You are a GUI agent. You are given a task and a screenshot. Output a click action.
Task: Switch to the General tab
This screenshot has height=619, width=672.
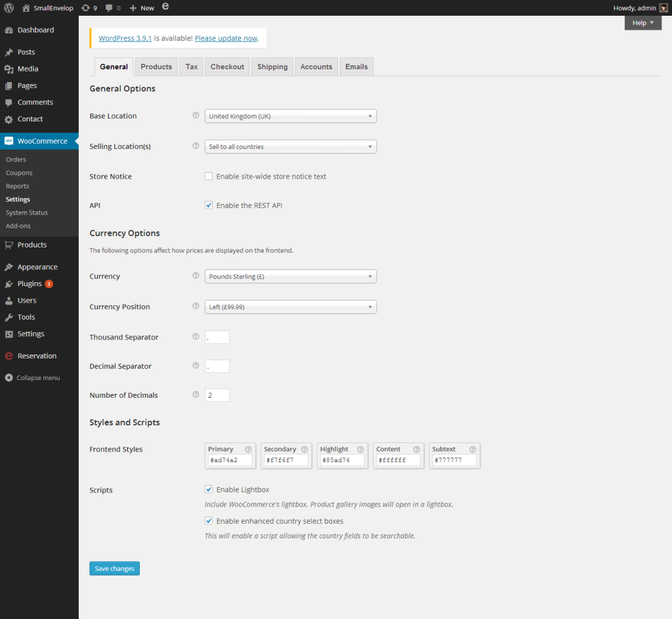pyautogui.click(x=114, y=67)
